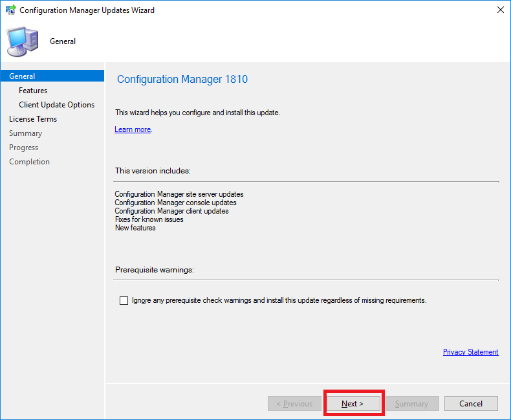This screenshot has width=511, height=420.
Task: Click the 'General' header label beside computer icon
Action: click(x=63, y=41)
